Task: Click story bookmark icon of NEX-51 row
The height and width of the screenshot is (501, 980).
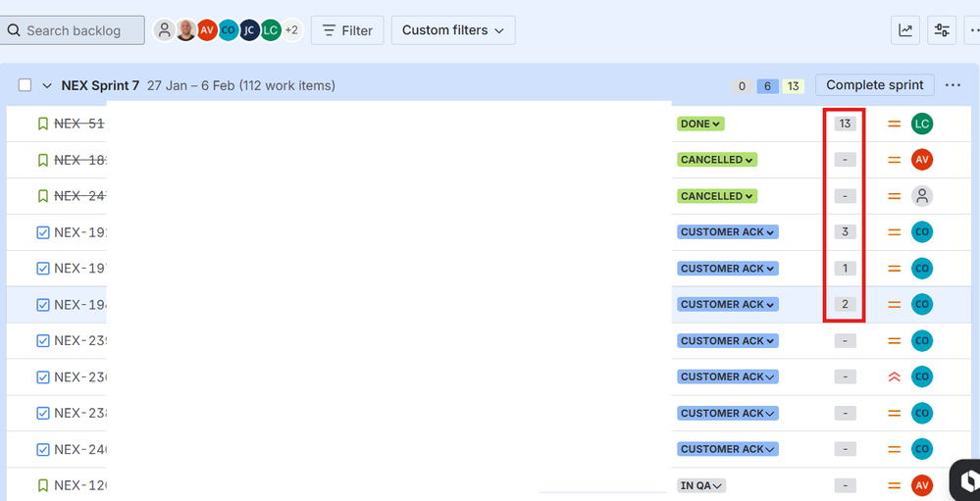Action: (x=42, y=124)
